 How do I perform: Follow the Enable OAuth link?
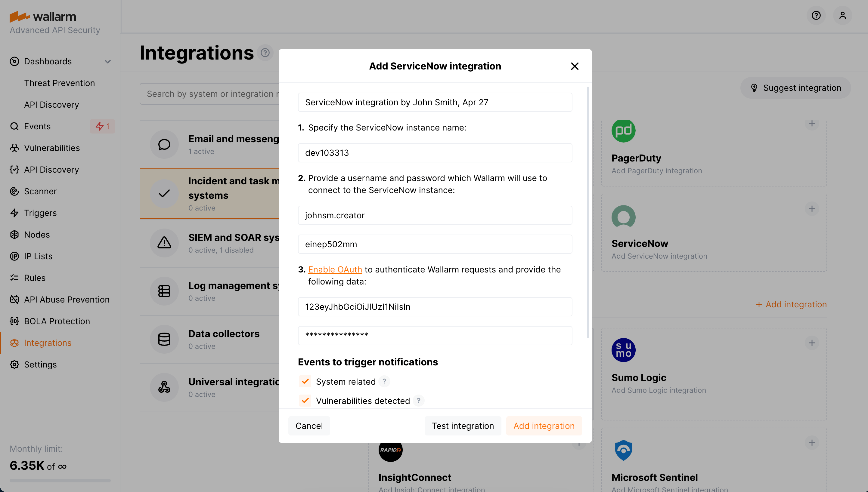pos(335,269)
